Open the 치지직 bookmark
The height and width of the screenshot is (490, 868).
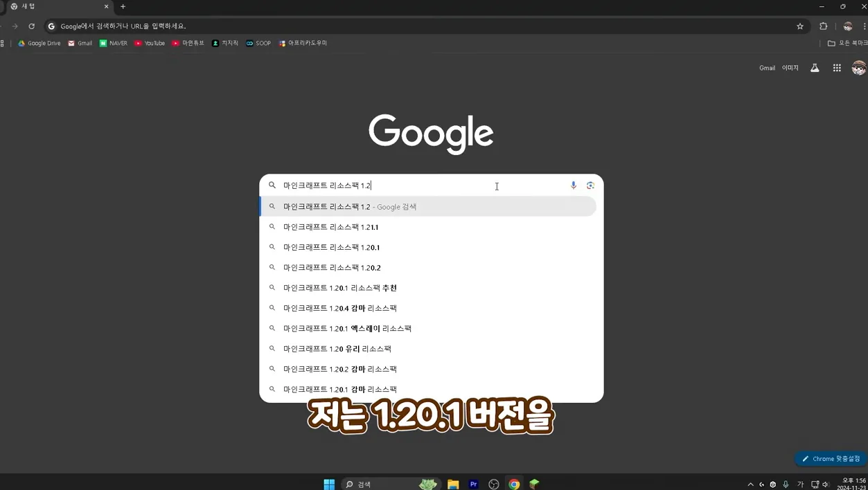point(225,43)
